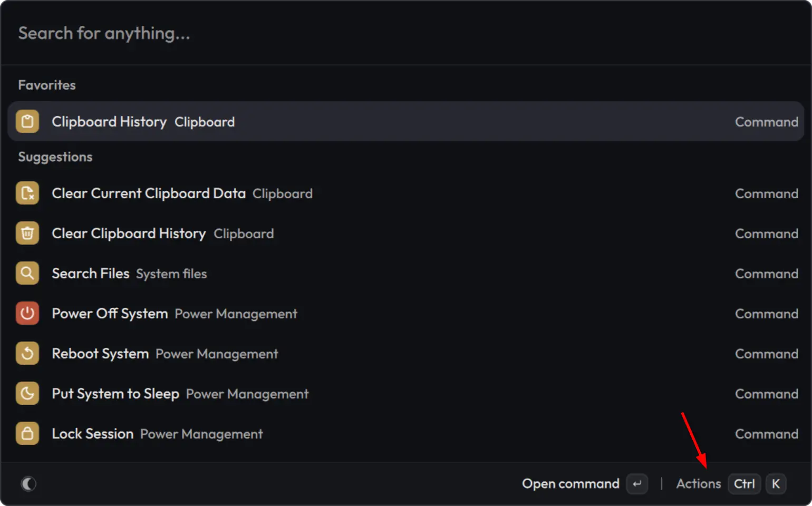This screenshot has height=506, width=812.
Task: Click the Clipboard History clipboard icon
Action: [27, 122]
